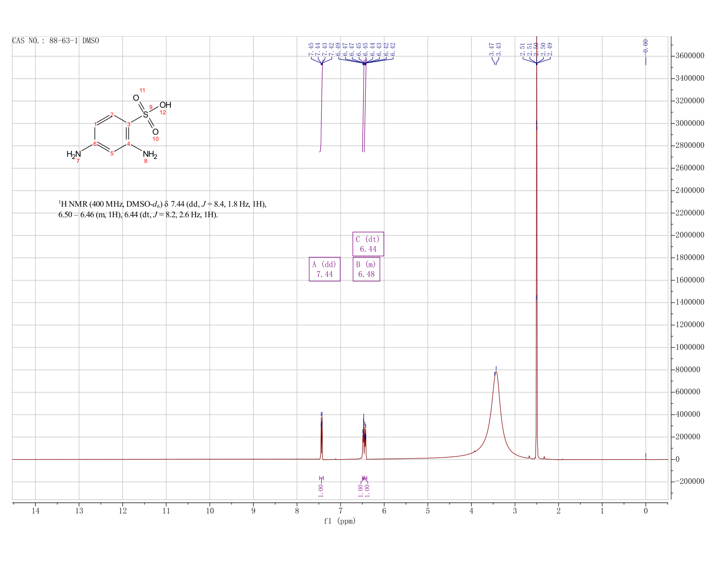Click the aromatic multiplet peaks near 6.45 ppm

tap(364, 437)
